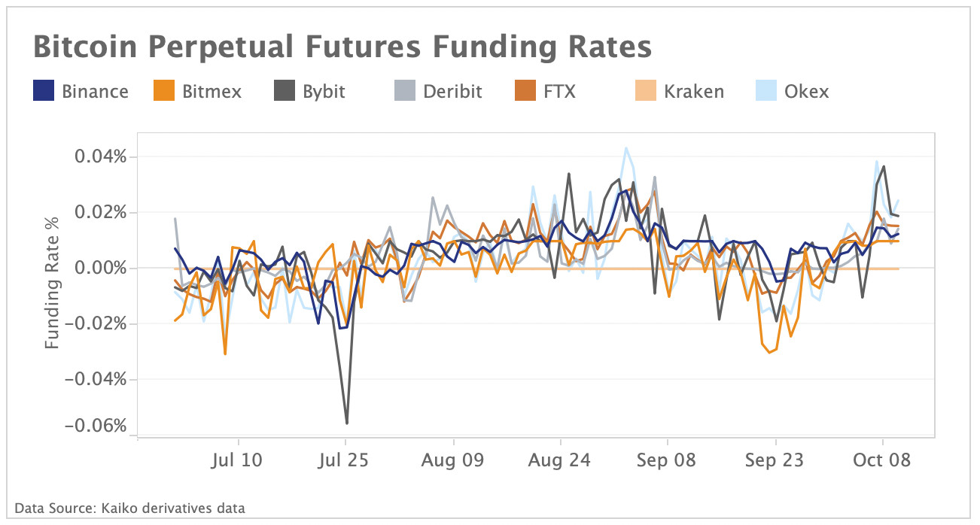Toggle the Bybit series label
The height and width of the screenshot is (525, 980).
pos(324,92)
